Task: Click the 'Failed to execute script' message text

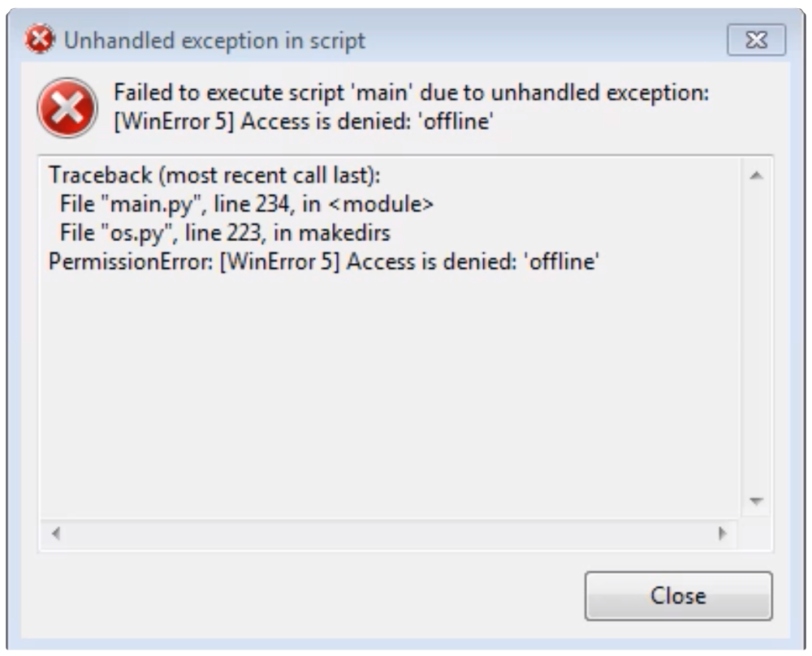Action: 411,93
